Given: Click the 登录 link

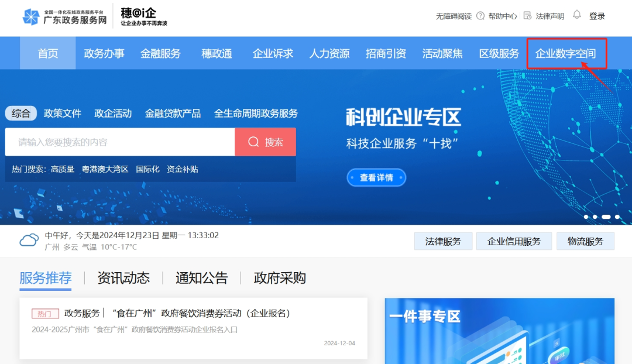Looking at the screenshot, I should pyautogui.click(x=597, y=16).
